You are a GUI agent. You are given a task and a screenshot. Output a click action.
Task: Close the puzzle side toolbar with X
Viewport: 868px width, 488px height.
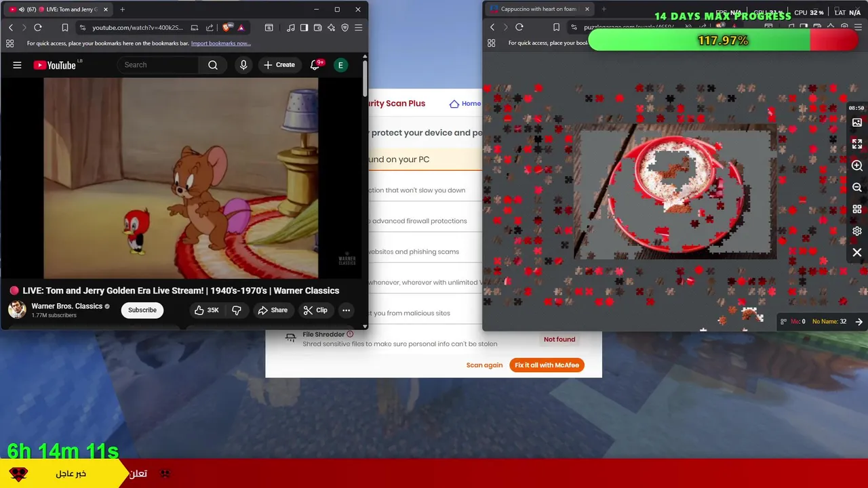pos(857,253)
